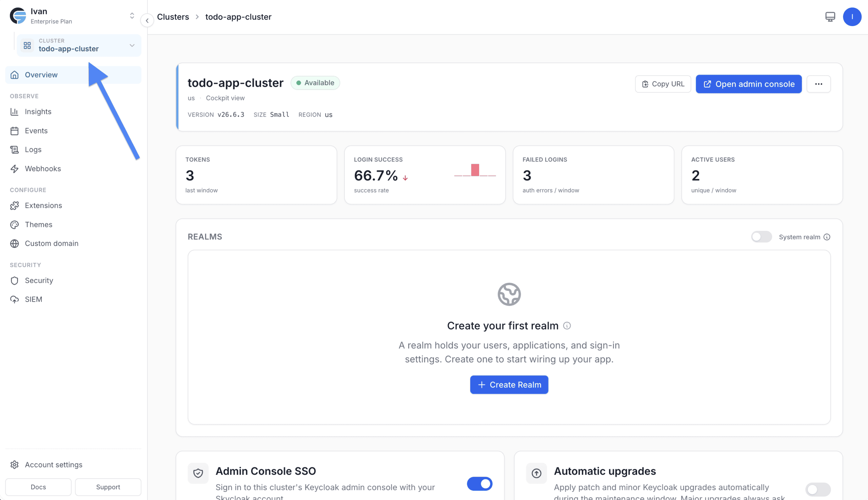868x500 pixels.
Task: Click Open admin console button
Action: (748, 84)
